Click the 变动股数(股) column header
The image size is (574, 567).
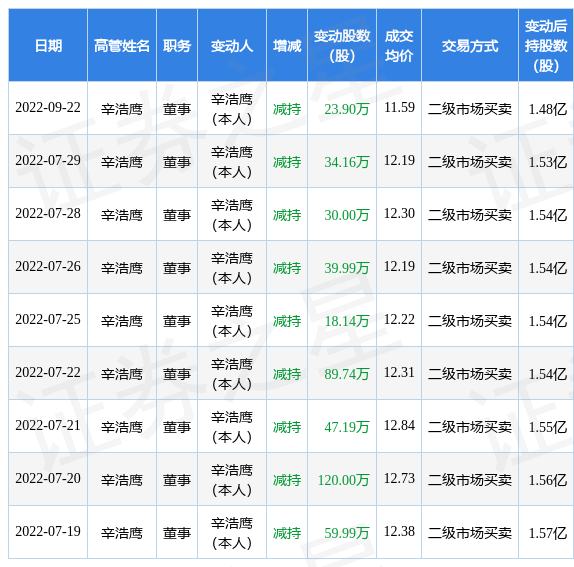click(342, 46)
